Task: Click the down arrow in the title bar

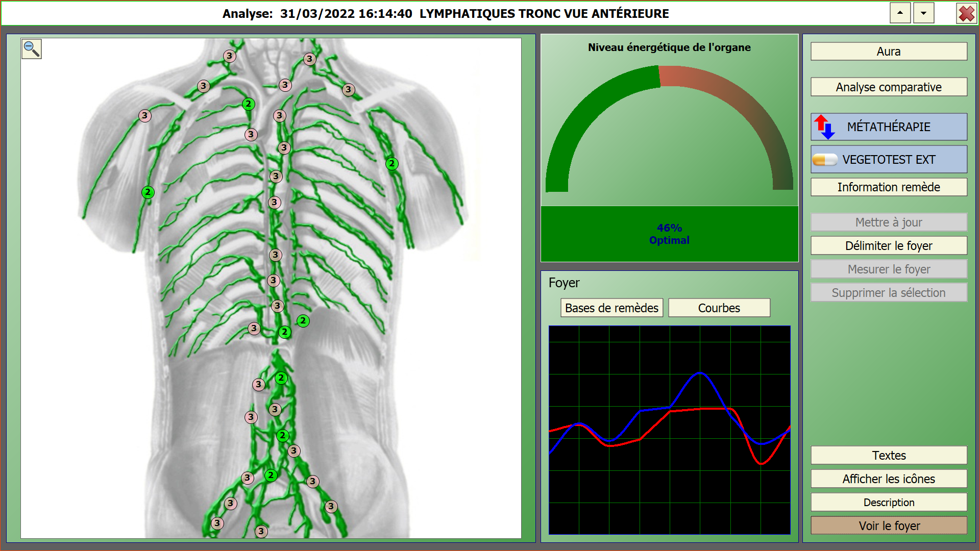Action: click(x=923, y=13)
